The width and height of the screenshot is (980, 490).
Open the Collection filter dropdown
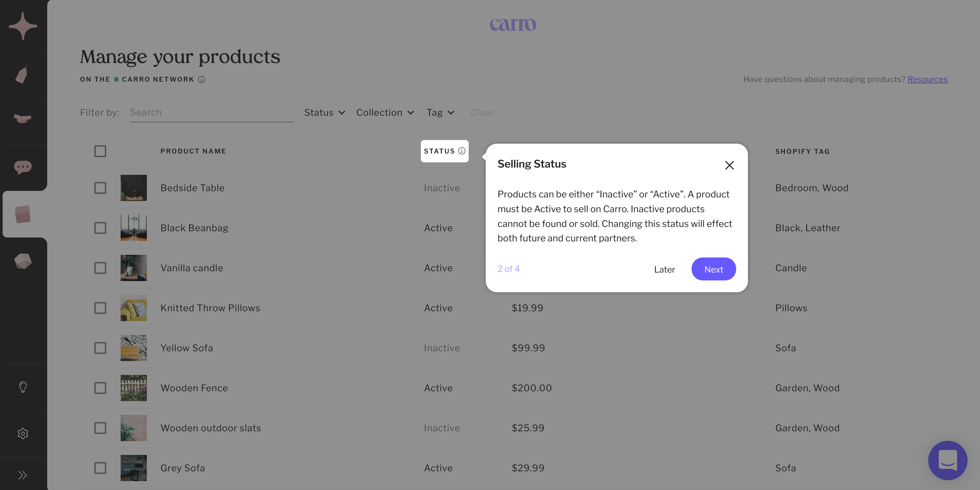point(385,113)
